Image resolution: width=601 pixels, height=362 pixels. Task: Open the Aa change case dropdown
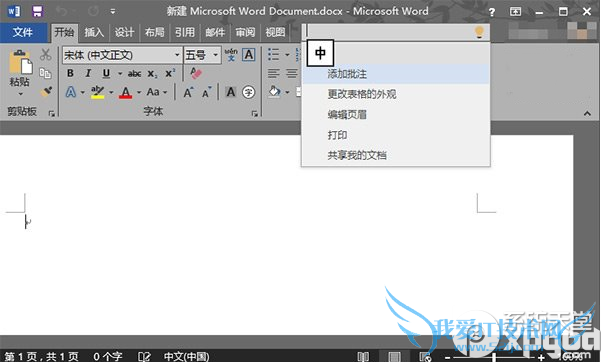pos(157,92)
